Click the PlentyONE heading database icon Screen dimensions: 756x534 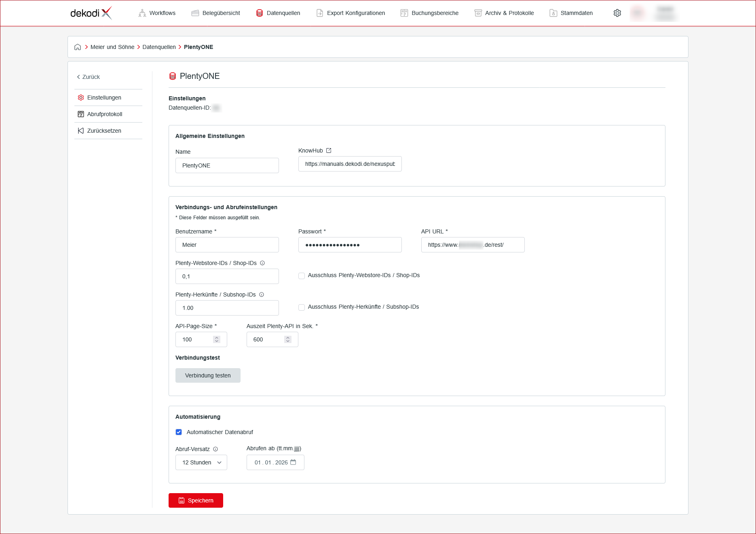point(173,76)
